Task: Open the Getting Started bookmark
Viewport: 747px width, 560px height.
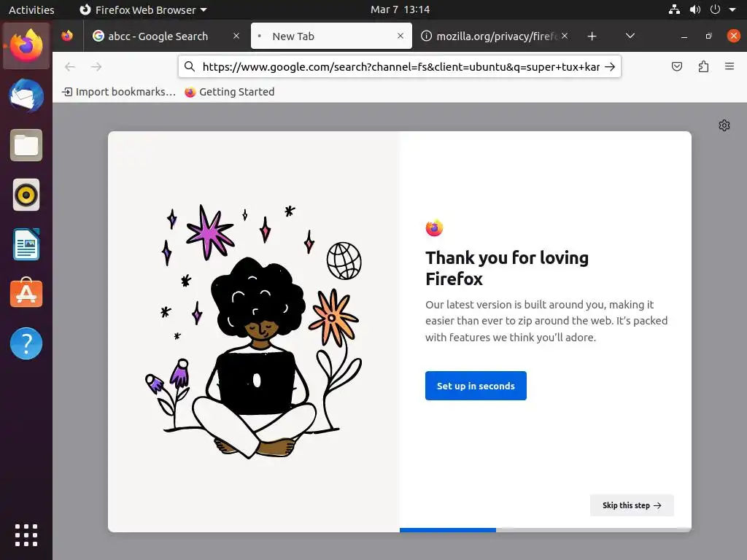Action: [x=230, y=92]
